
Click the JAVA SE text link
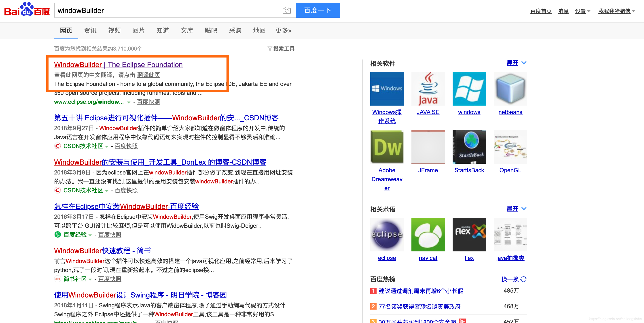(x=428, y=112)
